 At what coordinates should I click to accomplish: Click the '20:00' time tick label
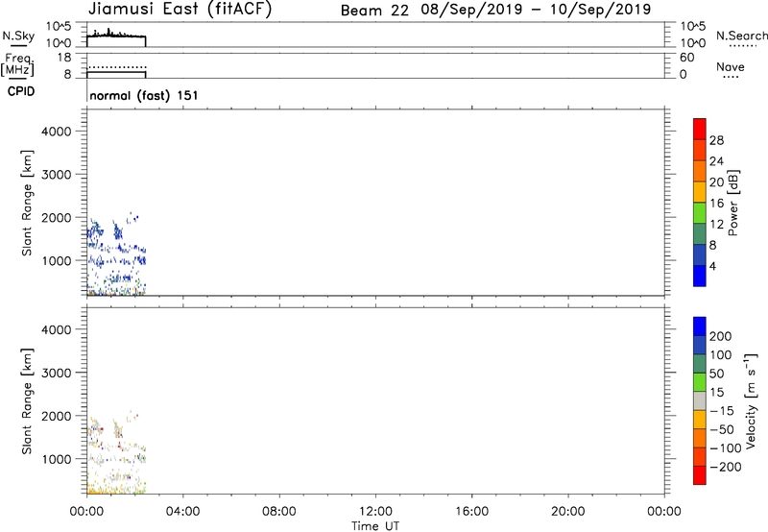coord(567,512)
